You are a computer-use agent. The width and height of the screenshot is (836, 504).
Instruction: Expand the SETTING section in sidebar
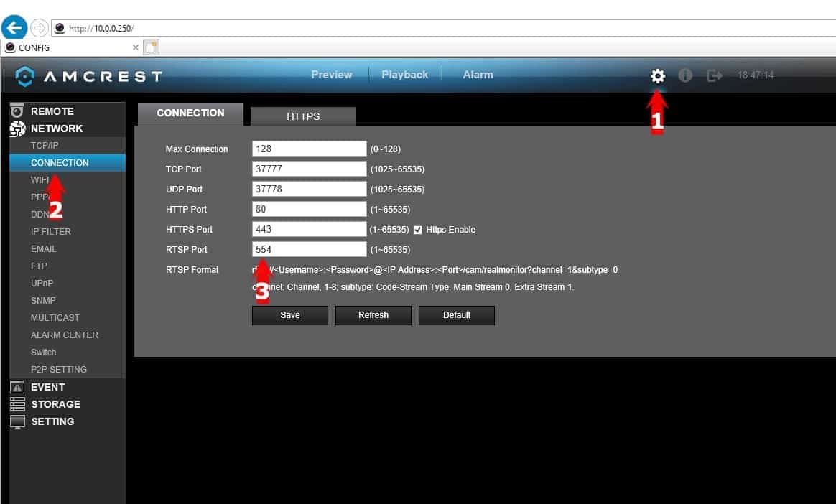(x=52, y=421)
